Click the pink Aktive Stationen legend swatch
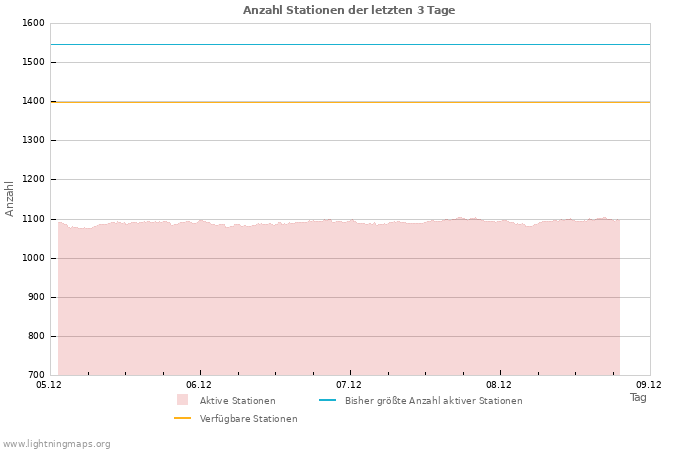The image size is (700, 450). coord(182,400)
